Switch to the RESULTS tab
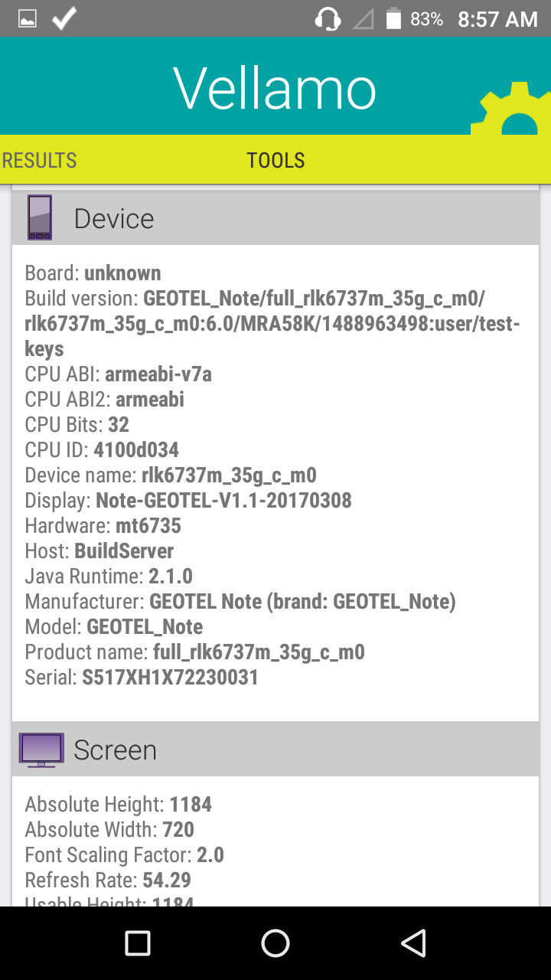 click(39, 160)
